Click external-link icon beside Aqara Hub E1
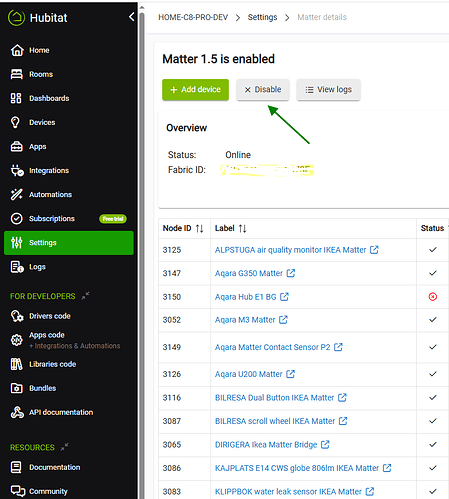The image size is (449, 499). pyautogui.click(x=284, y=297)
